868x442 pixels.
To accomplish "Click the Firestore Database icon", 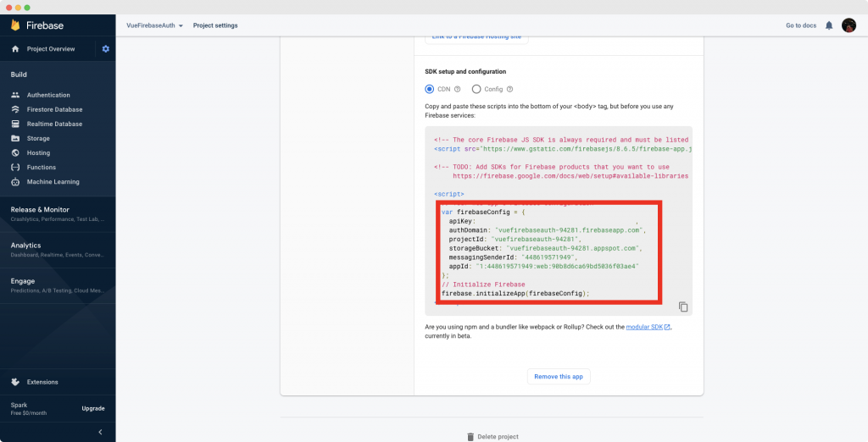I will pos(15,109).
